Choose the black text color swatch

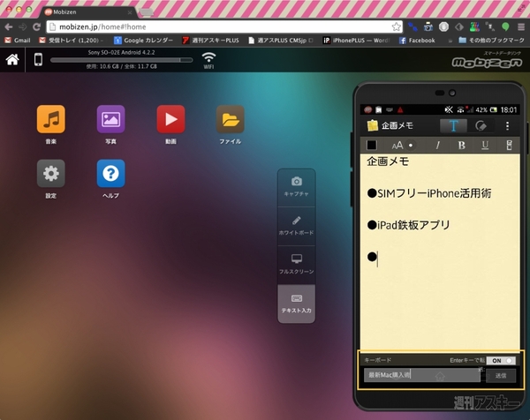[372, 146]
